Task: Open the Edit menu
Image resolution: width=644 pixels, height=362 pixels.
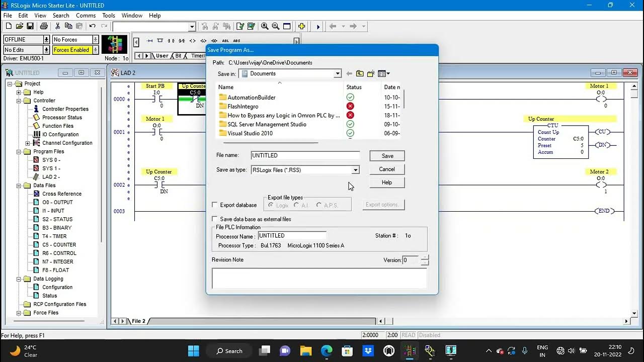Action: [x=23, y=16]
